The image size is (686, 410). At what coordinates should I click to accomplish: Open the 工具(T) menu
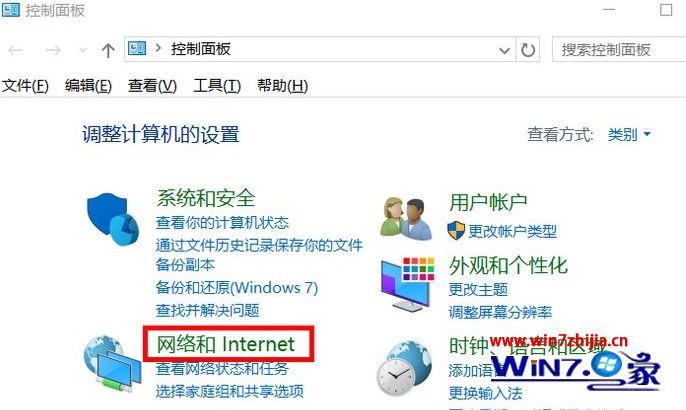(217, 85)
